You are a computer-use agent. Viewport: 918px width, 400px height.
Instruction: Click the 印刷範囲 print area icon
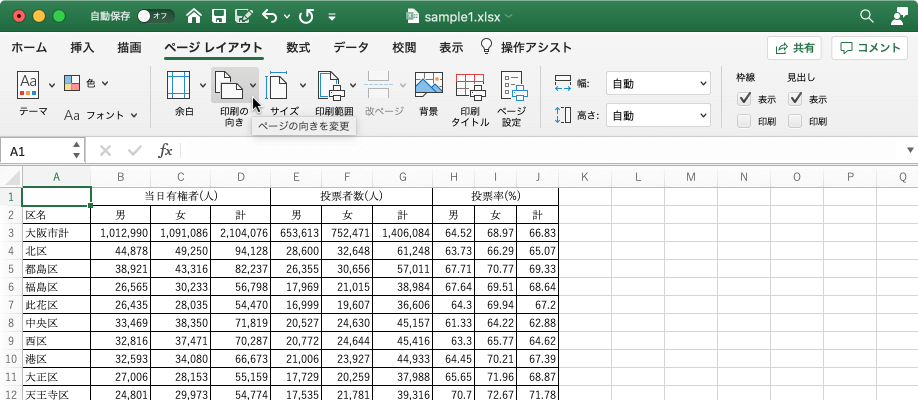click(x=333, y=86)
